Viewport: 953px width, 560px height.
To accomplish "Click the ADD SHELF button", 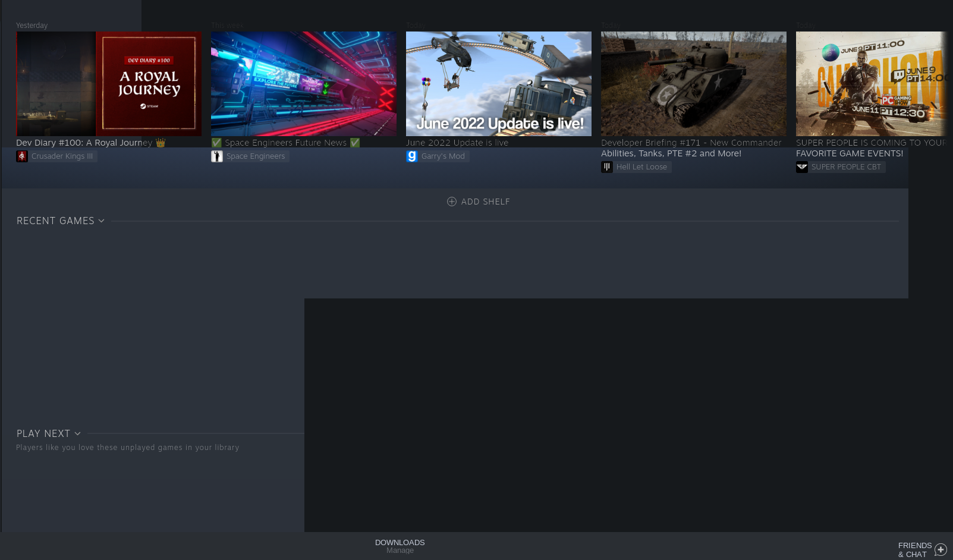I will [x=479, y=202].
